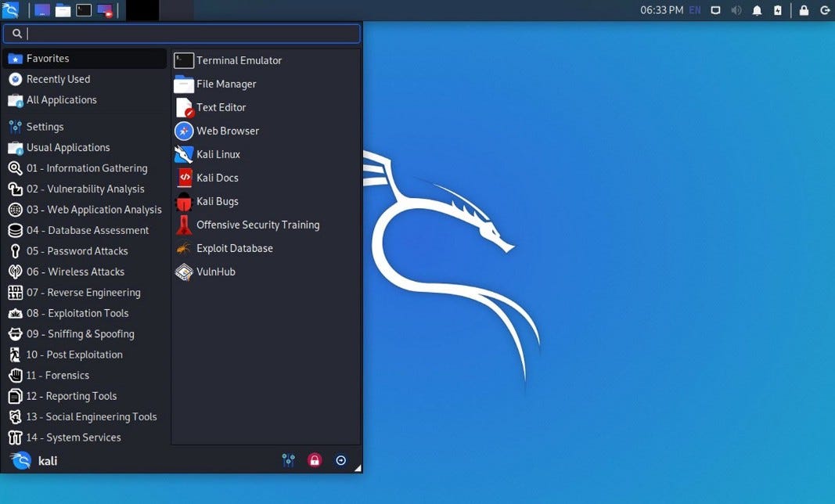
Task: Show All Applications category
Action: tap(85, 100)
